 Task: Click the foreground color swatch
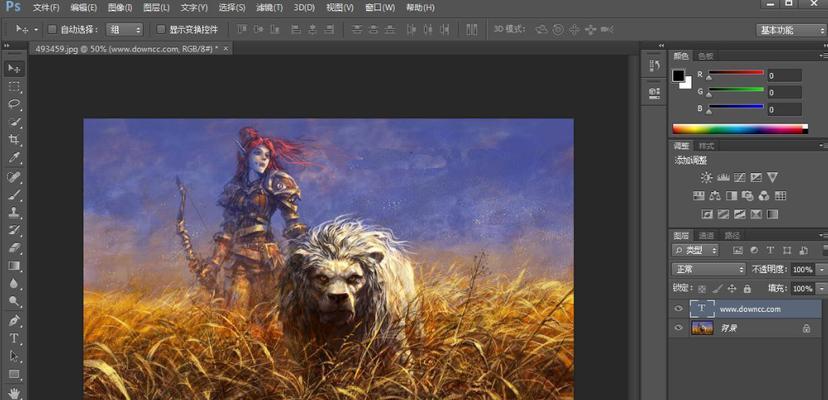coord(679,76)
